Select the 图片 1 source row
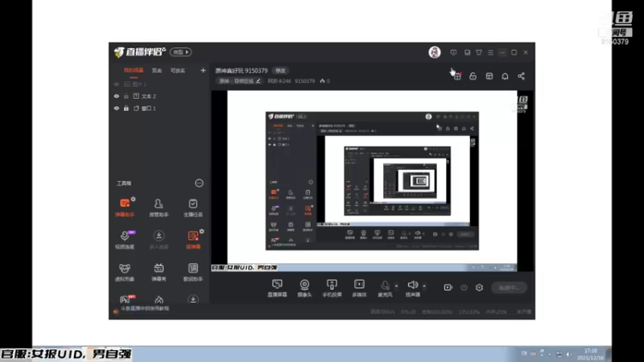Screen dimensions: 644x362 click(x=159, y=84)
